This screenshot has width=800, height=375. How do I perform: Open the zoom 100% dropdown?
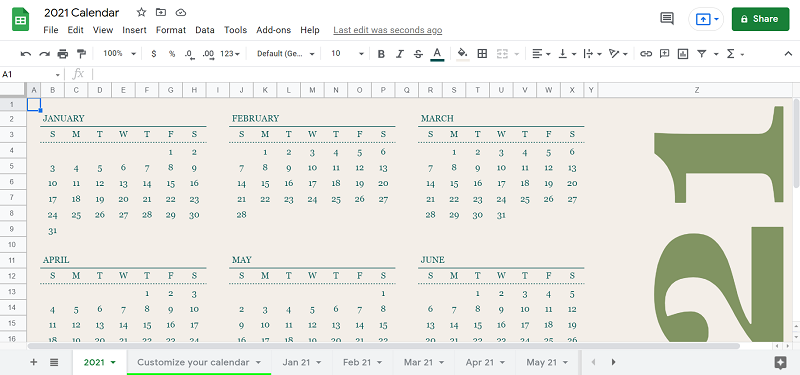119,54
